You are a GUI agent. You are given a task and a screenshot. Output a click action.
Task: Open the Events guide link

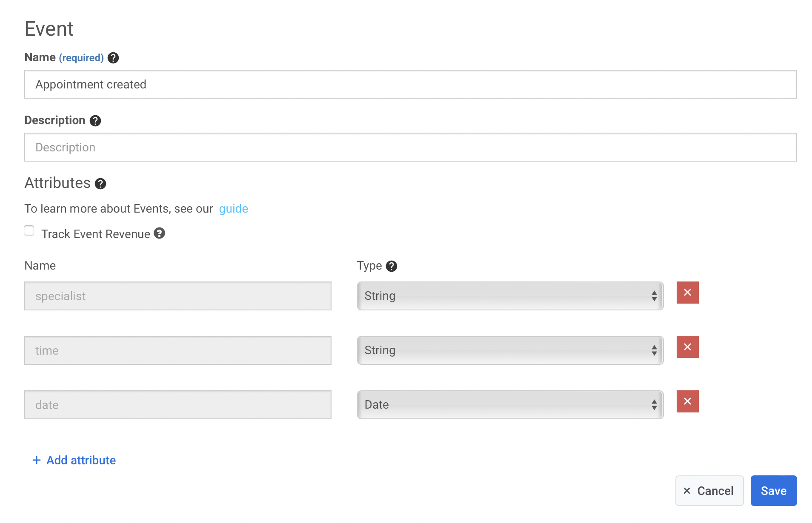pos(233,209)
